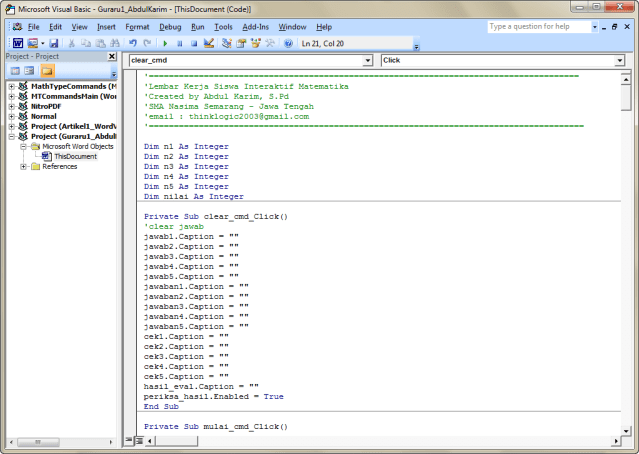
Task: Switch to Procedure View at bottom left
Action: 128,441
